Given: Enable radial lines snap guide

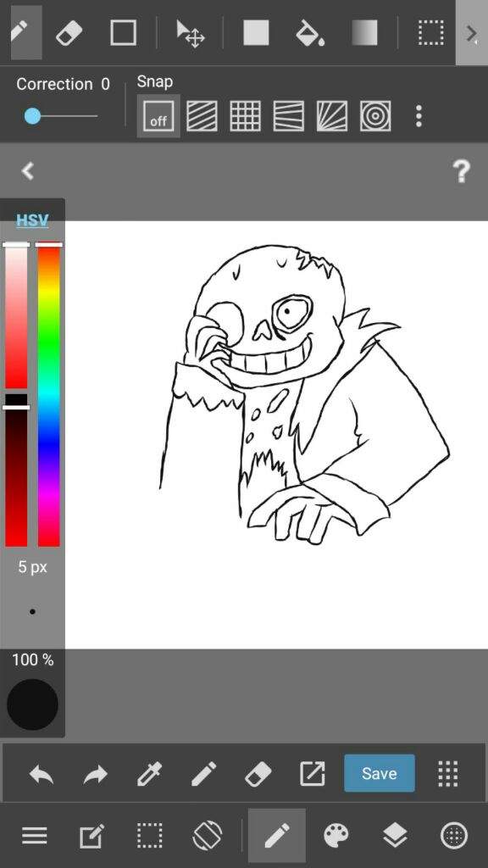Looking at the screenshot, I should (x=332, y=116).
